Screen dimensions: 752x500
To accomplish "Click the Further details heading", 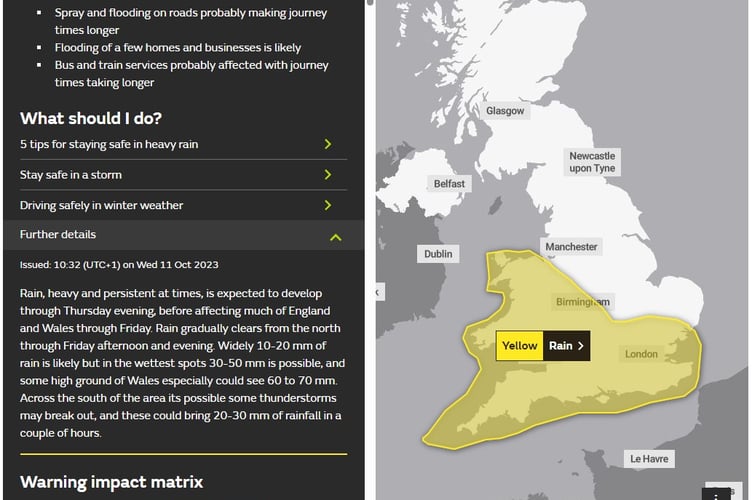I will [x=58, y=234].
